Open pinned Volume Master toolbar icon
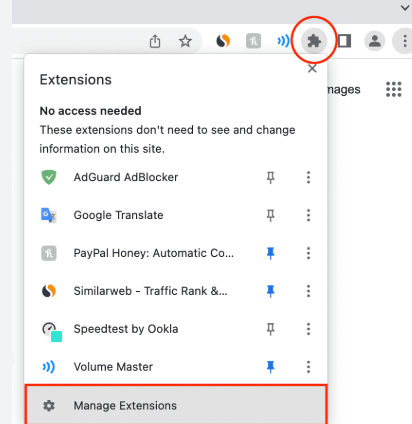This screenshot has height=424, width=412. click(x=283, y=41)
